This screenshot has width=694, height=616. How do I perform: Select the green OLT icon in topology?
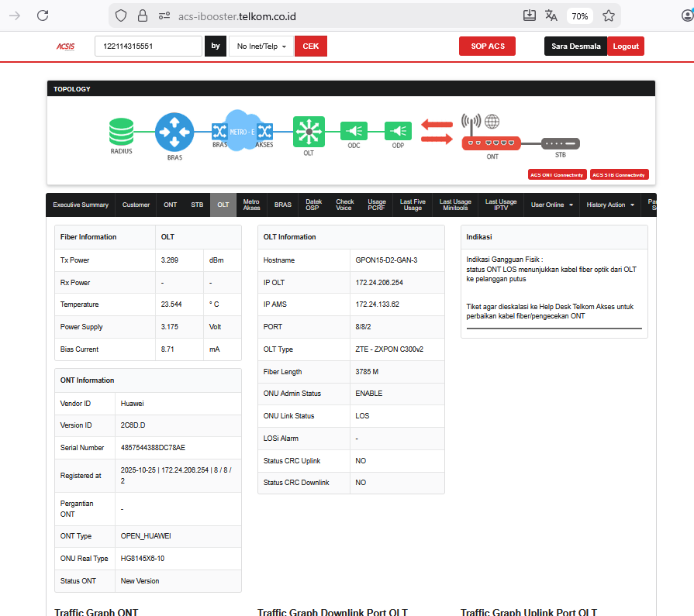click(x=309, y=132)
